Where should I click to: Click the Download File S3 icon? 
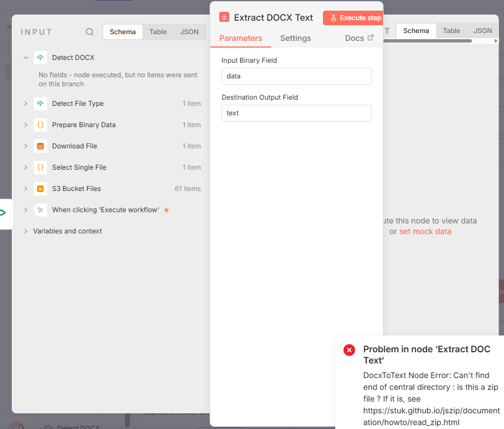click(40, 146)
